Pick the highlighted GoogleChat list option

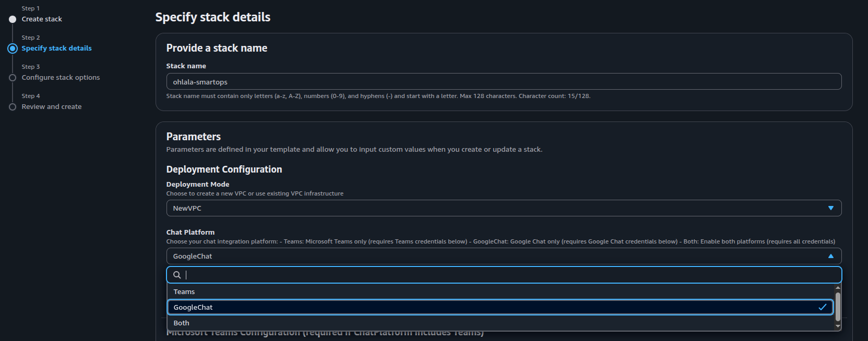coord(193,307)
